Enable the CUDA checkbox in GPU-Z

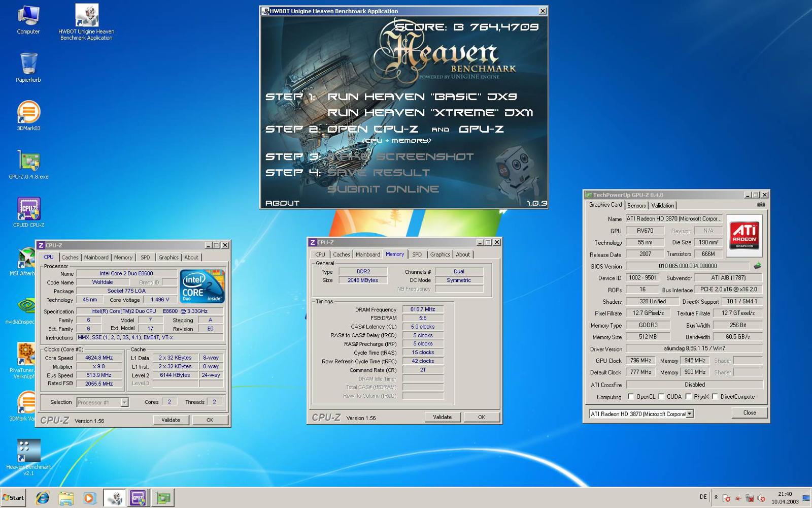point(661,397)
